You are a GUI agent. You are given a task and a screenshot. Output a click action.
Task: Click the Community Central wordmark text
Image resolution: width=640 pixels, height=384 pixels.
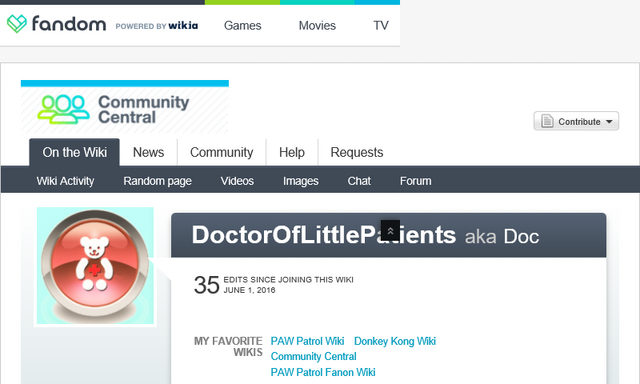tap(143, 109)
